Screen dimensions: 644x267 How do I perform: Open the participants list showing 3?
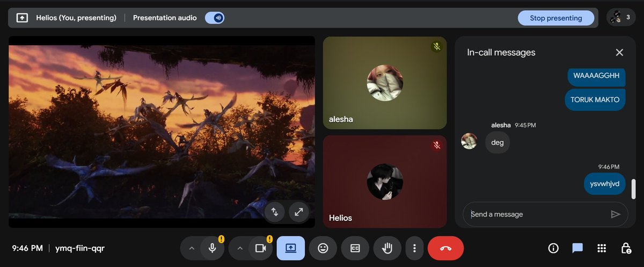[x=621, y=17]
